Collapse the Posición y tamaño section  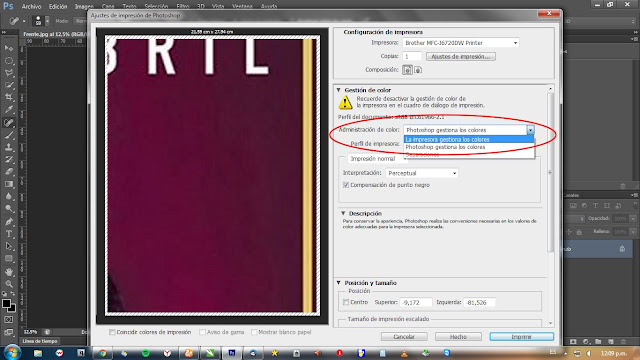point(338,283)
